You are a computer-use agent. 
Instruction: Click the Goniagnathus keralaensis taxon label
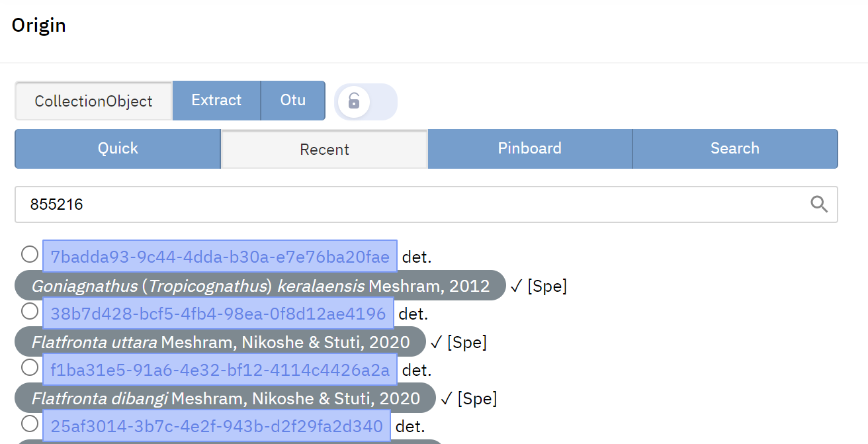pyautogui.click(x=255, y=285)
